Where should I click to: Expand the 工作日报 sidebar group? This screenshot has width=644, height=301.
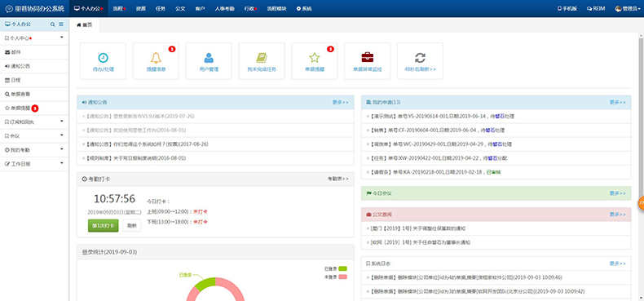(33, 164)
